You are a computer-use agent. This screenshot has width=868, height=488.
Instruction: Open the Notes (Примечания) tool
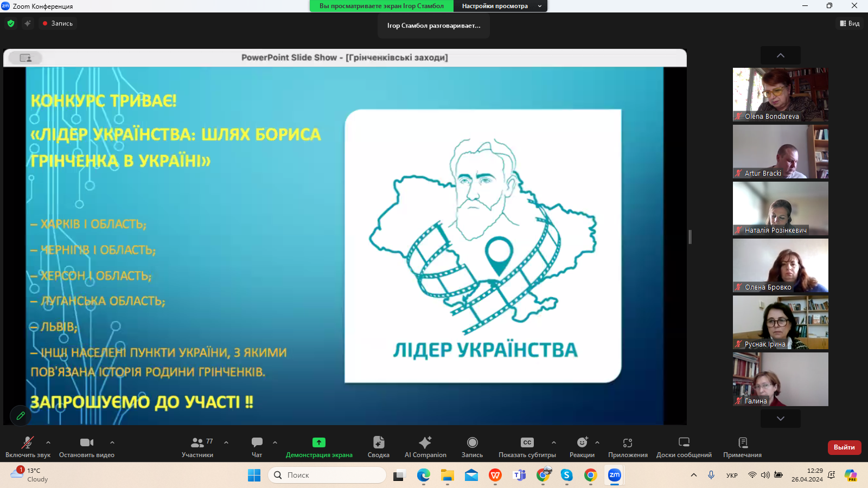[742, 447]
